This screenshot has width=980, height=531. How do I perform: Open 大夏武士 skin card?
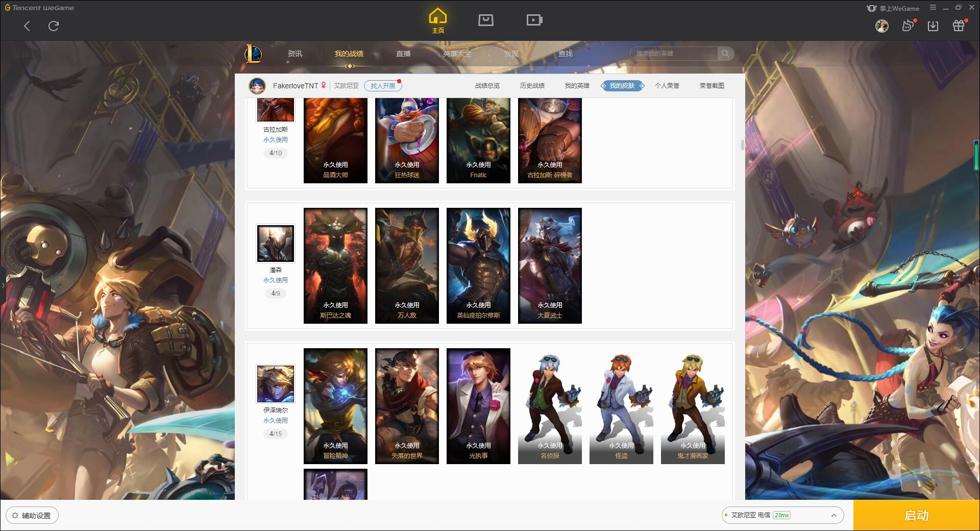[550, 265]
